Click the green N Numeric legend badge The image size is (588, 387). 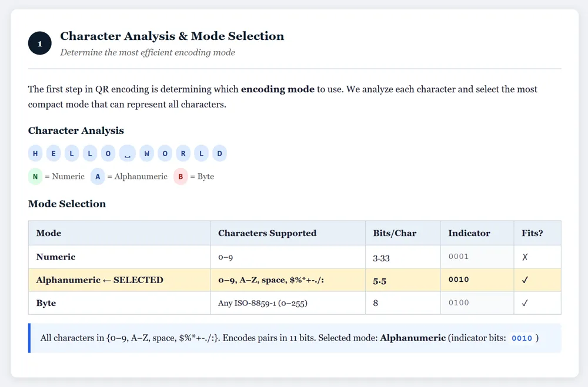point(35,176)
